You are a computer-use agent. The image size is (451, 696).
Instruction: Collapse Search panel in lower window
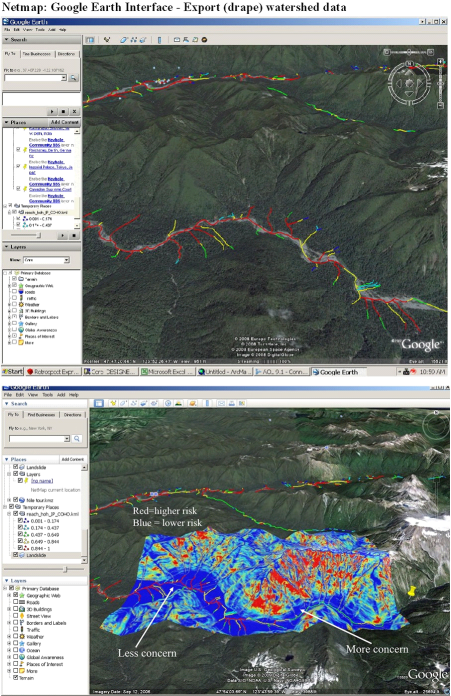pos(7,403)
